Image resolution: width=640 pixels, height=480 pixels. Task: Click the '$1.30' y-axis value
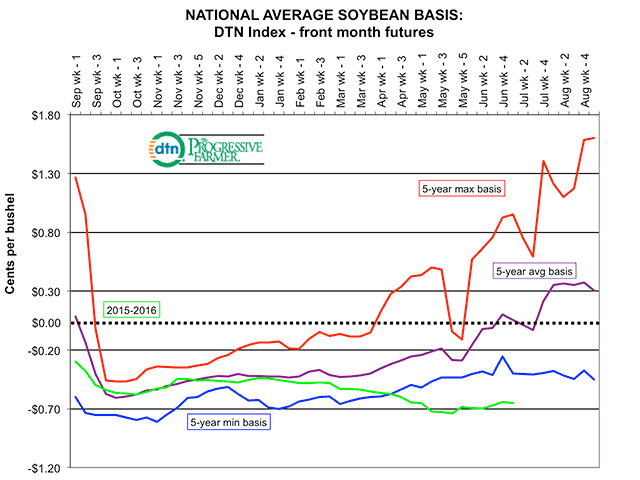click(x=46, y=174)
